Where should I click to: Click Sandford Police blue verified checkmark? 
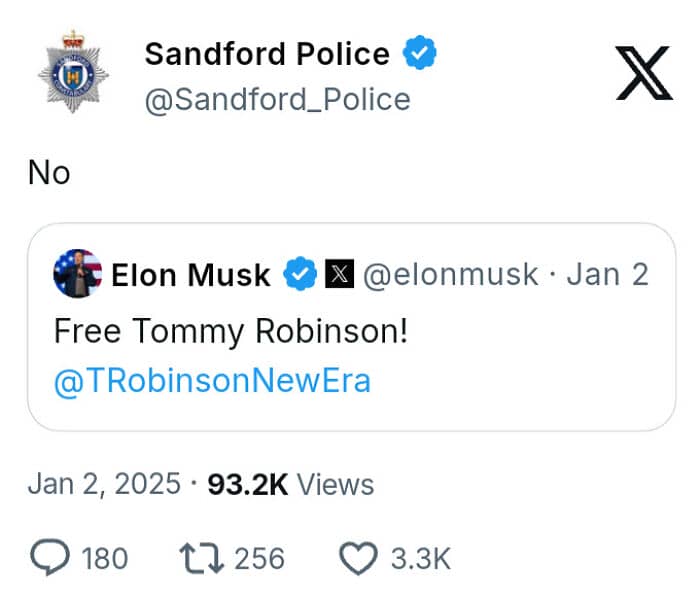pyautogui.click(x=419, y=54)
